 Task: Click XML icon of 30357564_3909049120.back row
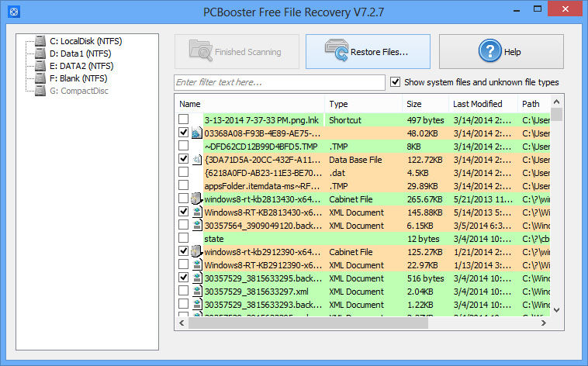[197, 226]
